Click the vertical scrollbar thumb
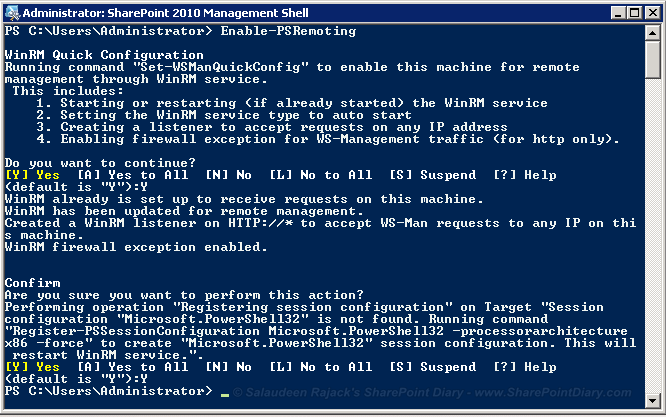The height and width of the screenshot is (417, 666). [652, 59]
